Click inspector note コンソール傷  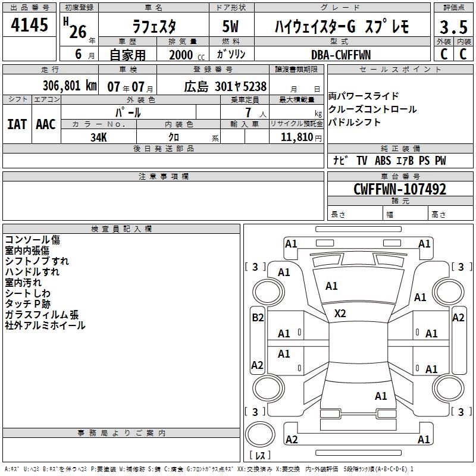tap(33, 240)
